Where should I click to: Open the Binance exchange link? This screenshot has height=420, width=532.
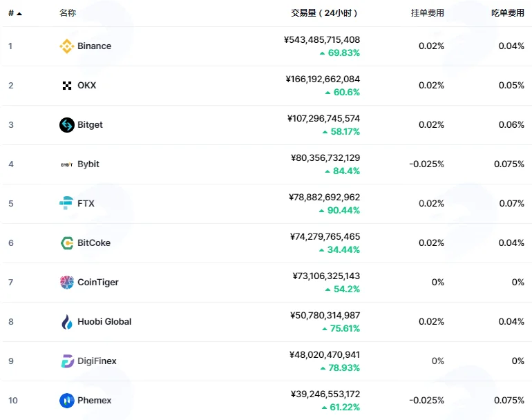click(95, 46)
